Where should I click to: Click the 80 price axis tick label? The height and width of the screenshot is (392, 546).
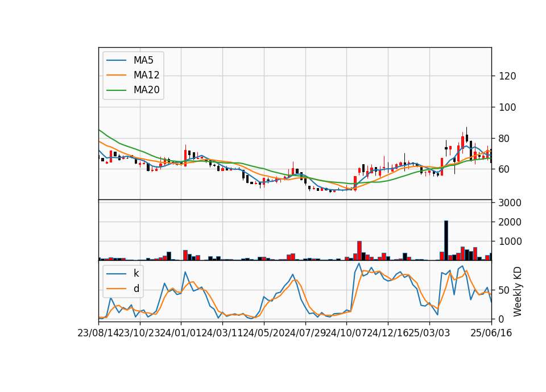pyautogui.click(x=504, y=139)
